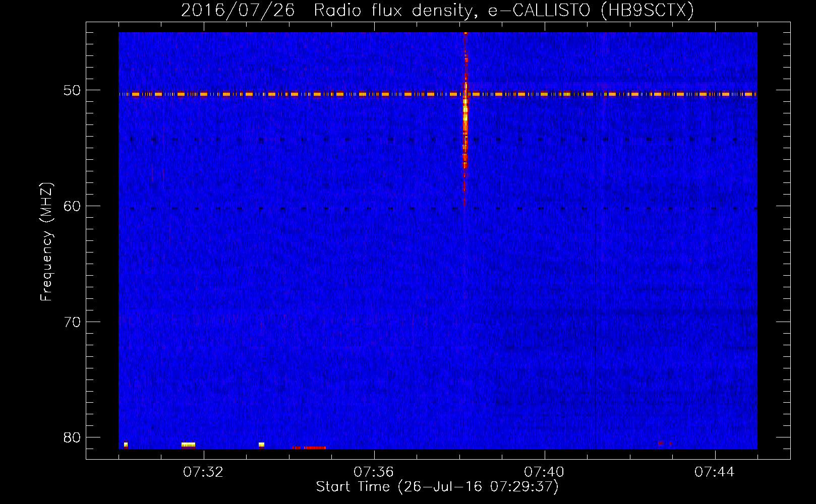
Task: Click the 07:36 time tick label
Action: 374,472
